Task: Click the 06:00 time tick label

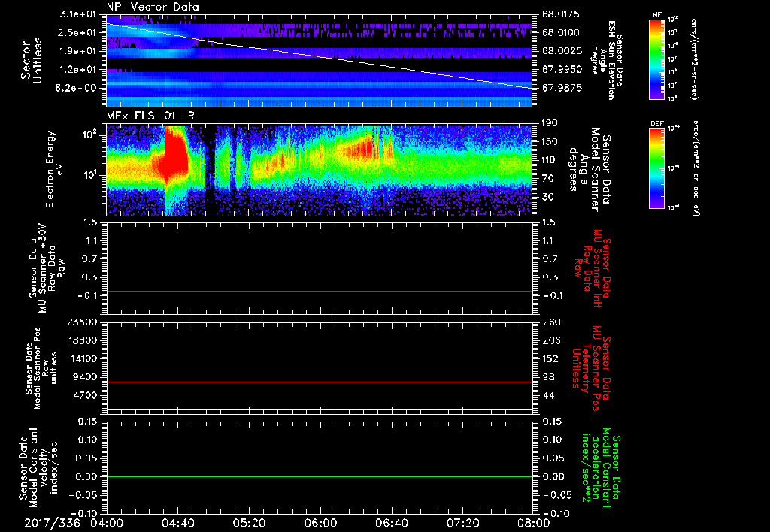Action: 320,523
